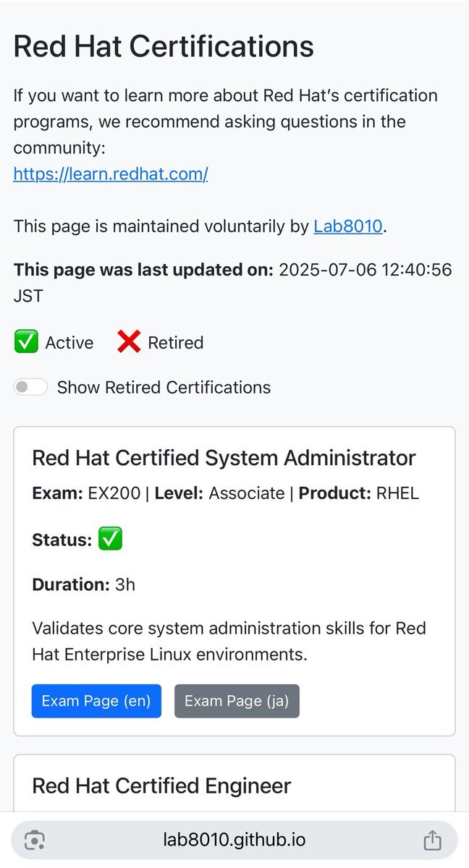Select the lab8010.github.io address field

(x=234, y=840)
